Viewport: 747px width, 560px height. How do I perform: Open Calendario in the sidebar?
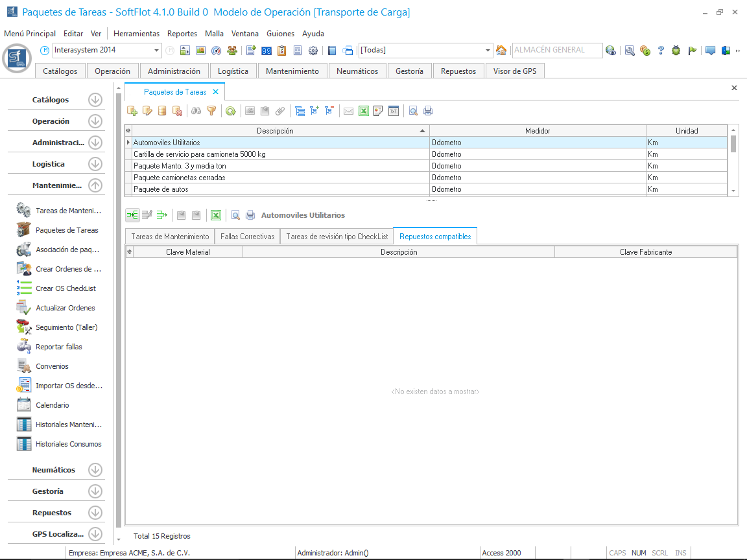(52, 405)
